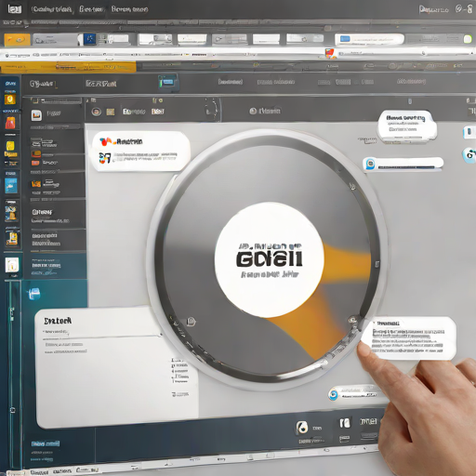Toggle the small yellow square beside record icon
The width and height of the screenshot is (476, 476).
pyautogui.click(x=111, y=112)
